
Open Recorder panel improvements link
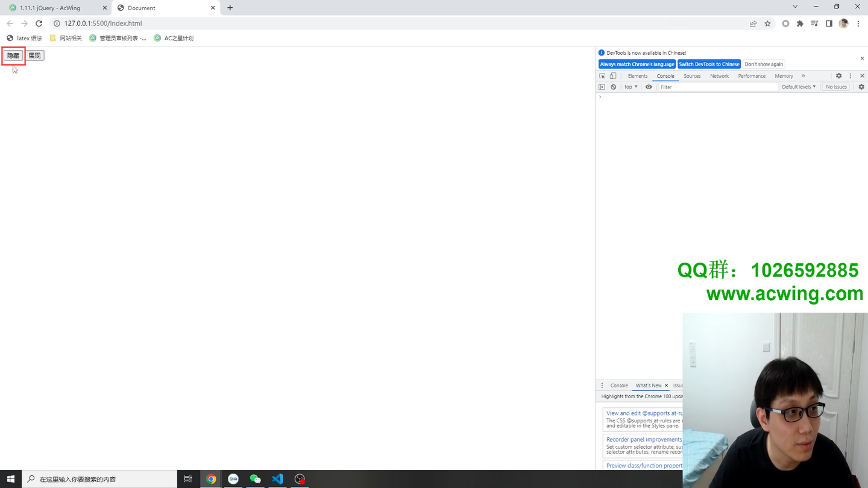point(644,439)
